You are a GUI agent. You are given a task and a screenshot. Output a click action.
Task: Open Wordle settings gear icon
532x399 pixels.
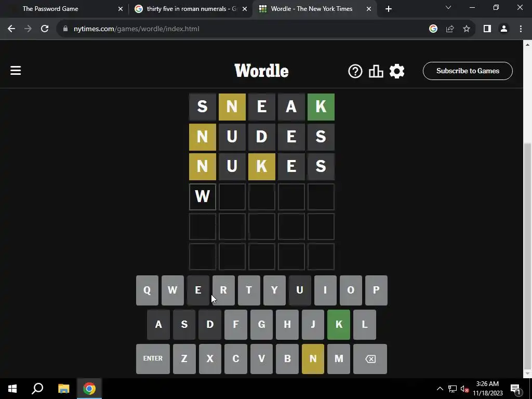396,71
